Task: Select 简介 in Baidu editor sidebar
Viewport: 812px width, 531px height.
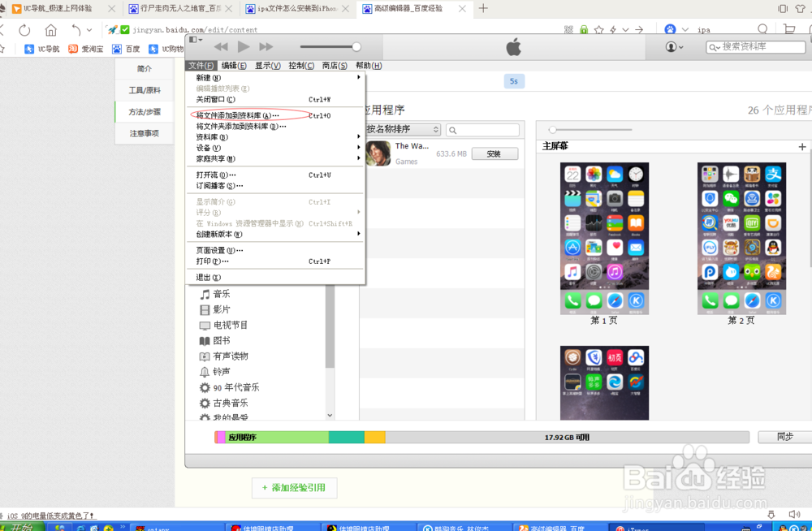Action: tap(145, 69)
